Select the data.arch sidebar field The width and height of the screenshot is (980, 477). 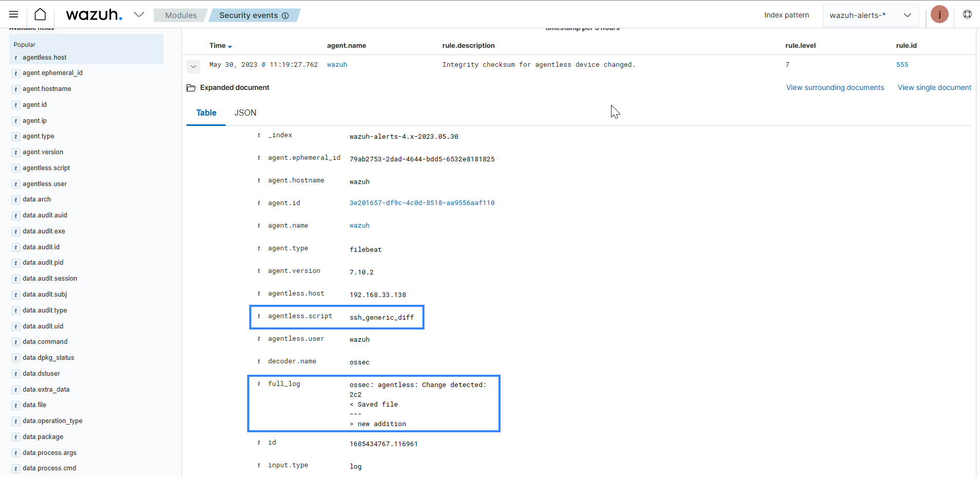click(x=36, y=199)
